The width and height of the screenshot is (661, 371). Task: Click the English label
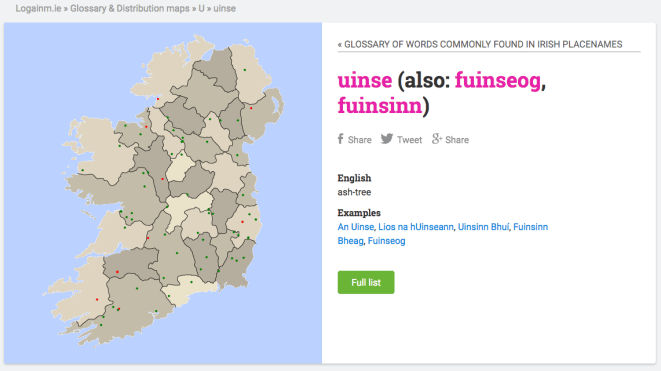pos(354,178)
